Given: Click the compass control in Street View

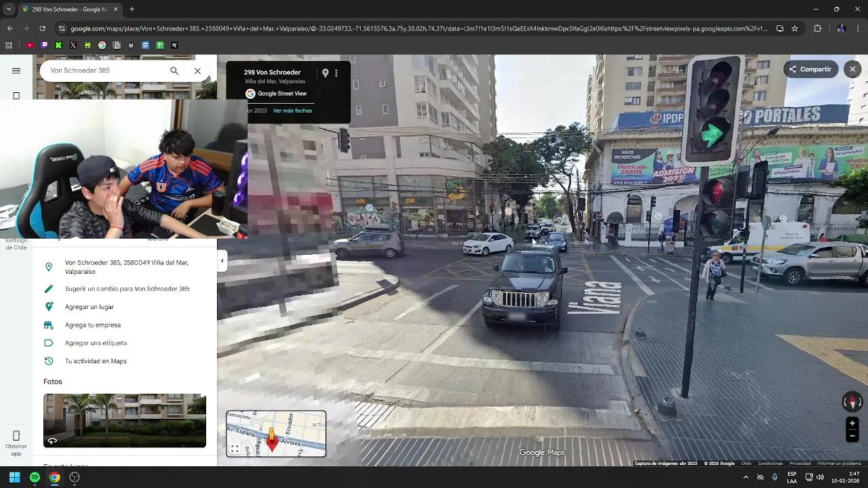Looking at the screenshot, I should [x=852, y=402].
